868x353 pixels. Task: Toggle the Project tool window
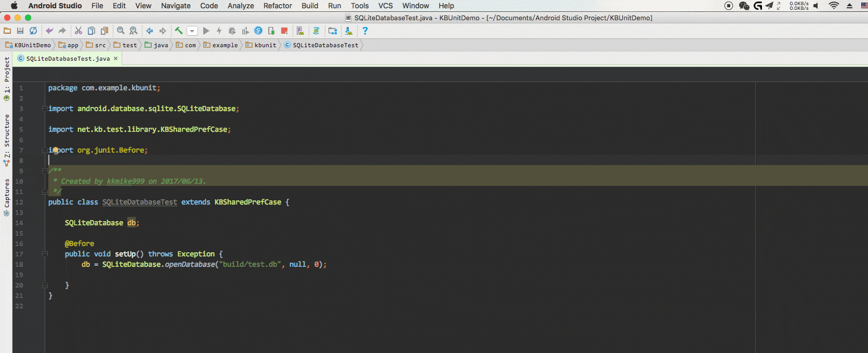[x=7, y=78]
